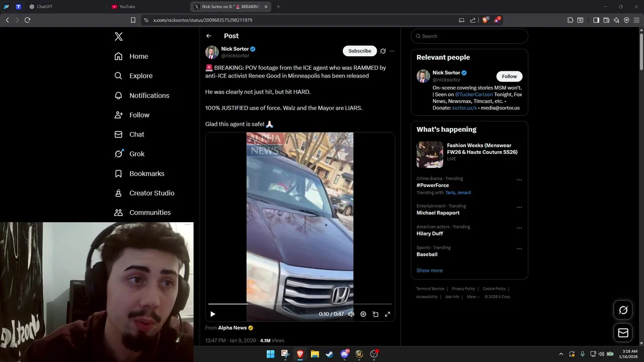
Task: Open Steam from the taskbar
Action: tap(329, 354)
